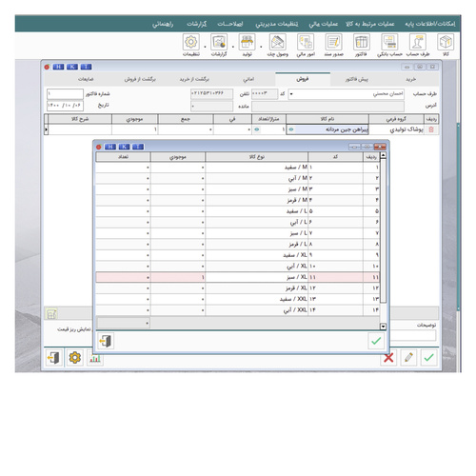476x476 pixels.
Task: Exit invoice window with door icon
Action: [x=53, y=358]
